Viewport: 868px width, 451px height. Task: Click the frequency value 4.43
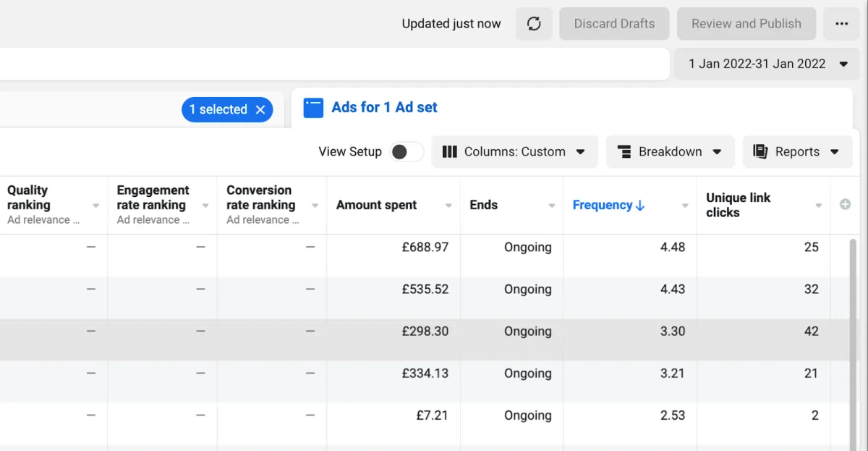(673, 289)
